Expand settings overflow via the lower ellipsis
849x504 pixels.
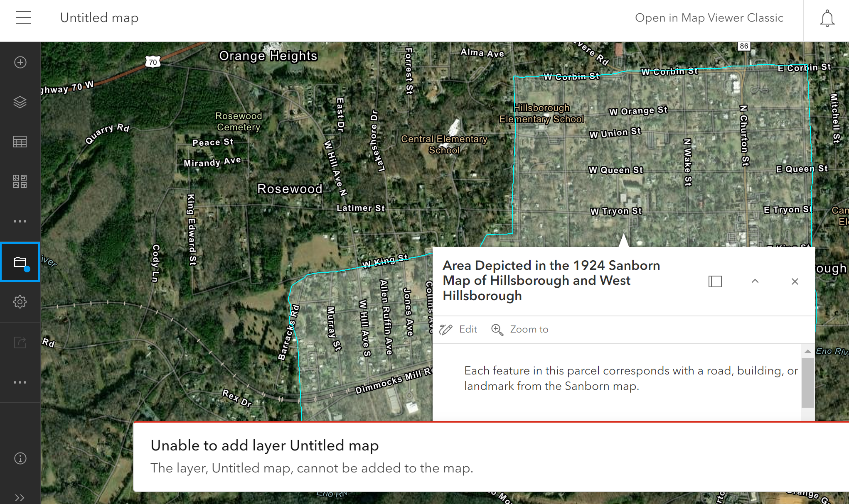[x=20, y=382]
